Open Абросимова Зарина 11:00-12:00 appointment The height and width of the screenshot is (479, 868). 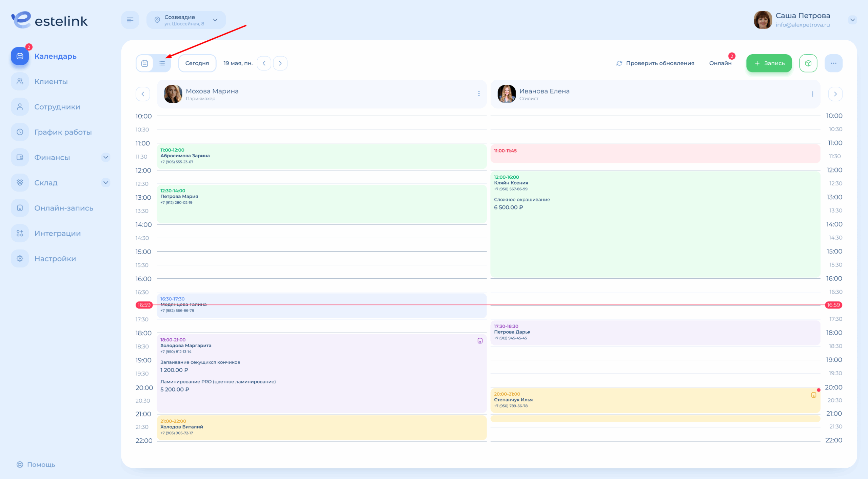[321, 157]
